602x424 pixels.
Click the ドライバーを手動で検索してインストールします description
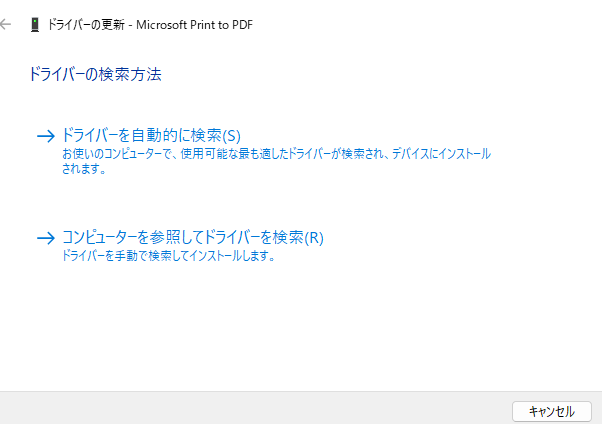tap(167, 256)
